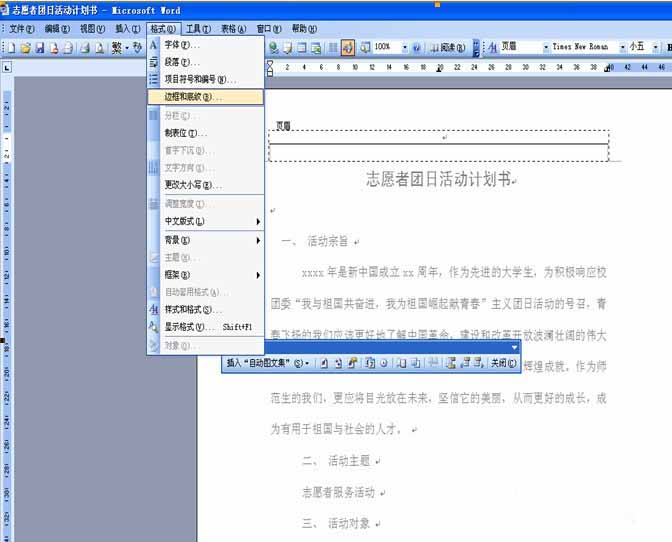
Task: Click Insert Page Number icon in header toolbar
Action: pyautogui.click(x=324, y=363)
